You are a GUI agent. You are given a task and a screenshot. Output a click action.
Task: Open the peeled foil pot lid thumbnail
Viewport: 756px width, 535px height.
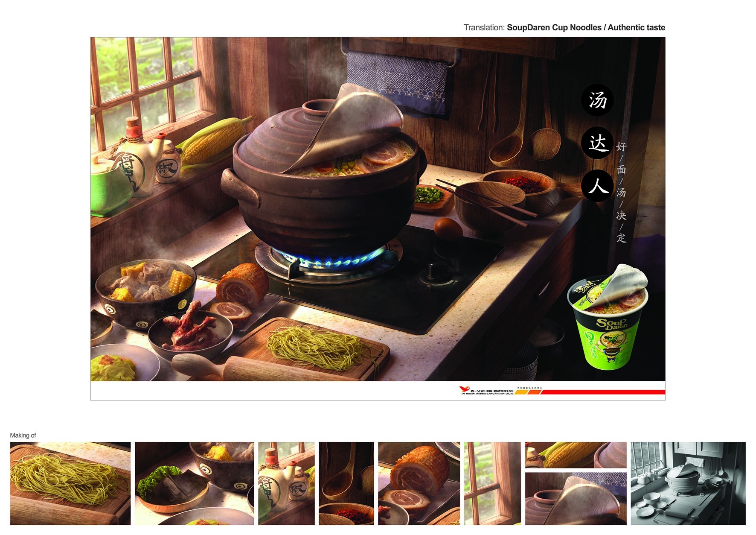tap(576, 499)
